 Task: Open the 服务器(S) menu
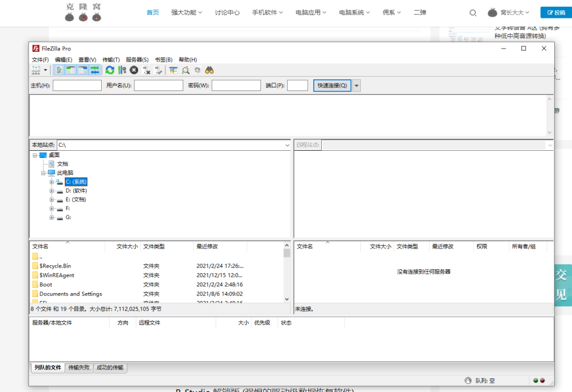(137, 59)
